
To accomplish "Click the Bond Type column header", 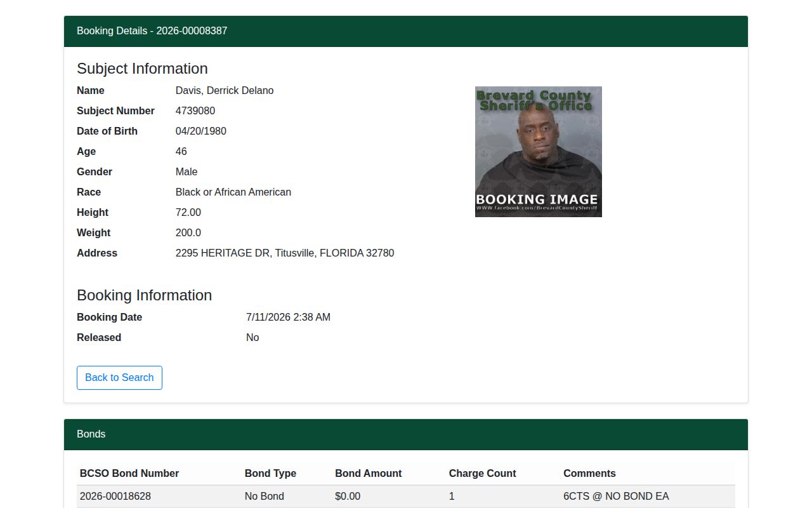I will pyautogui.click(x=270, y=474).
